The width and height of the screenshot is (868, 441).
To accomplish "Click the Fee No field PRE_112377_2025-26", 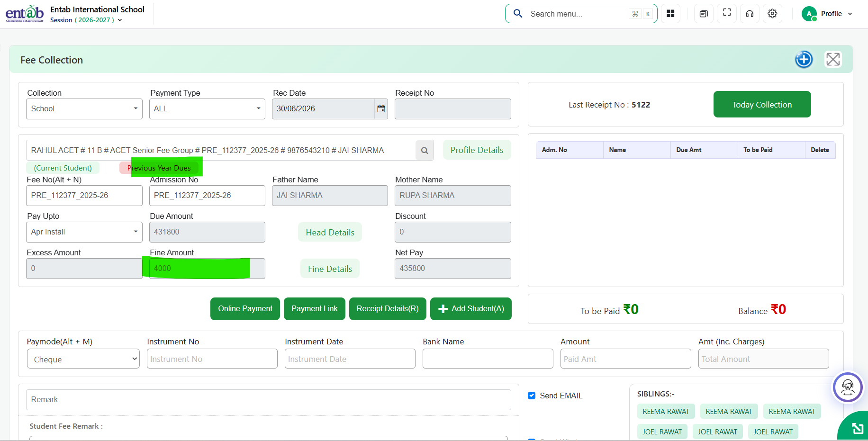I will pos(84,196).
